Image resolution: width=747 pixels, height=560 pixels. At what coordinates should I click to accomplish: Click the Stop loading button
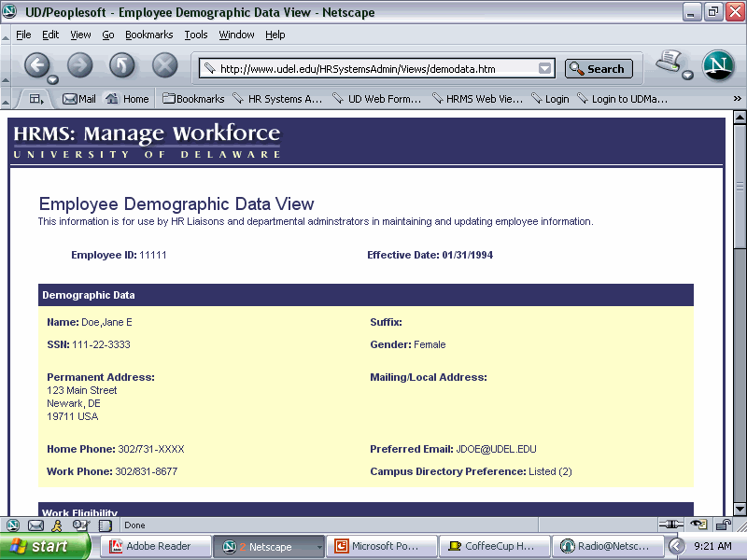164,65
